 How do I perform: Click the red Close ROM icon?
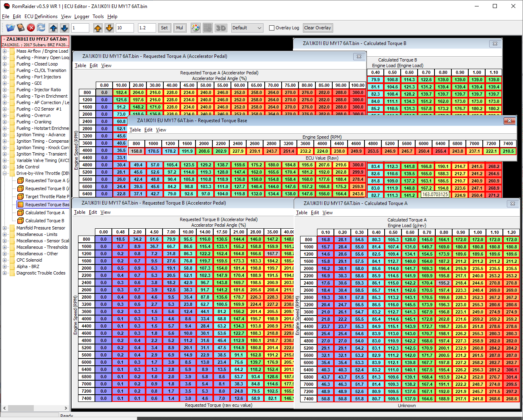tap(31, 28)
